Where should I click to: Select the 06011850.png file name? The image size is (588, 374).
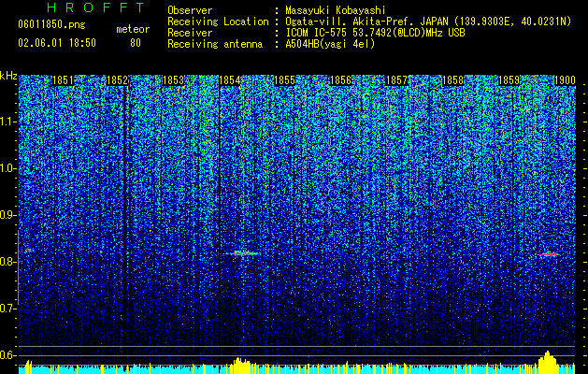click(x=51, y=25)
